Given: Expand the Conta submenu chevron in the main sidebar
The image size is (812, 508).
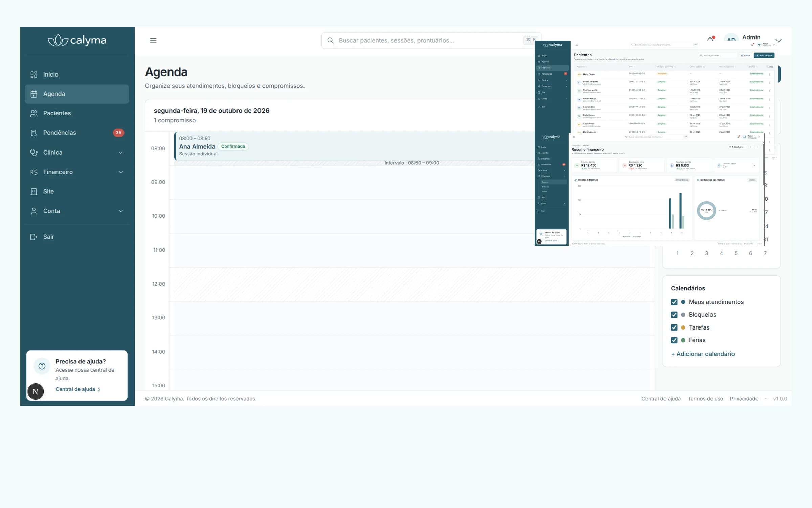Looking at the screenshot, I should [x=121, y=211].
